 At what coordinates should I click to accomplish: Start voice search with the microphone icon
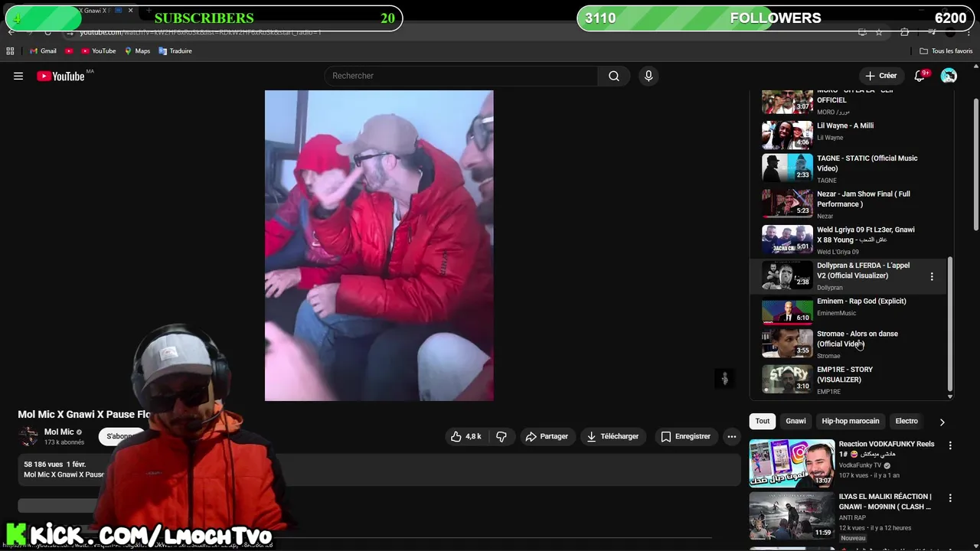(x=648, y=76)
